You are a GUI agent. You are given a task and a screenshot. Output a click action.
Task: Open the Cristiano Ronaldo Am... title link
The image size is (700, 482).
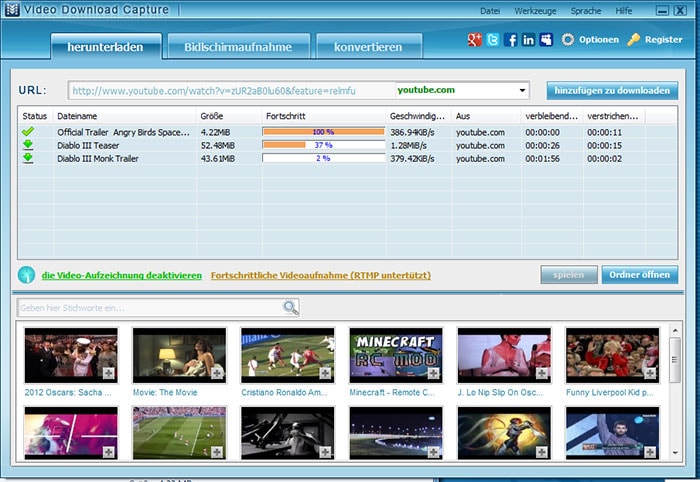tap(284, 392)
